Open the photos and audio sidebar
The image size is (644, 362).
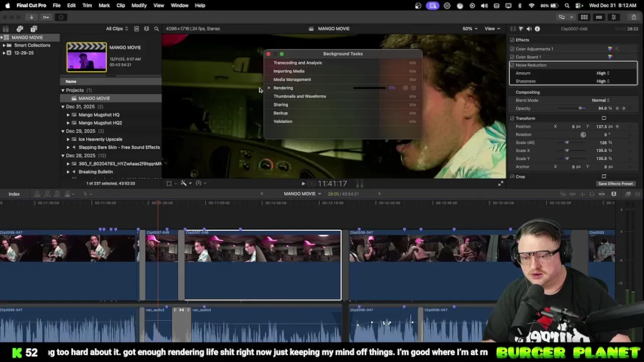20,29
